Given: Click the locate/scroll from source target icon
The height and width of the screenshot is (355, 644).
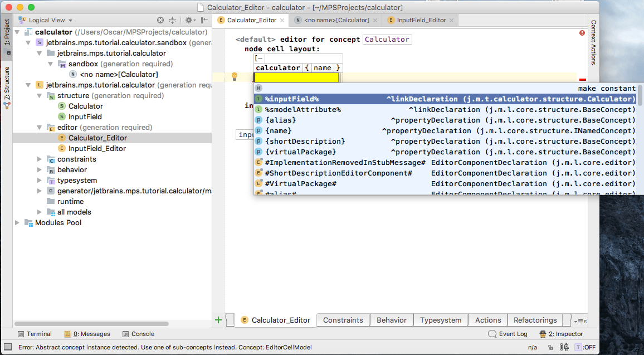Looking at the screenshot, I should click(x=160, y=20).
